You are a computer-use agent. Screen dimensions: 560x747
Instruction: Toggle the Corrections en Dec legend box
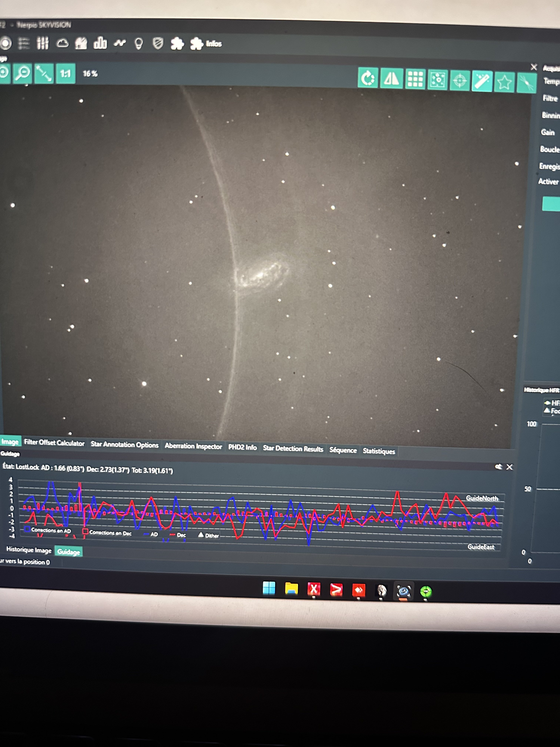85,531
